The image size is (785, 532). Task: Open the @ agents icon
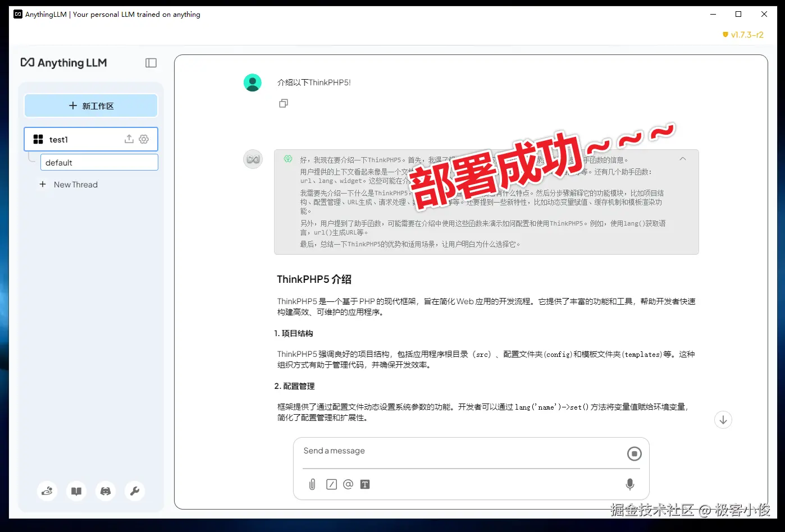[348, 484]
